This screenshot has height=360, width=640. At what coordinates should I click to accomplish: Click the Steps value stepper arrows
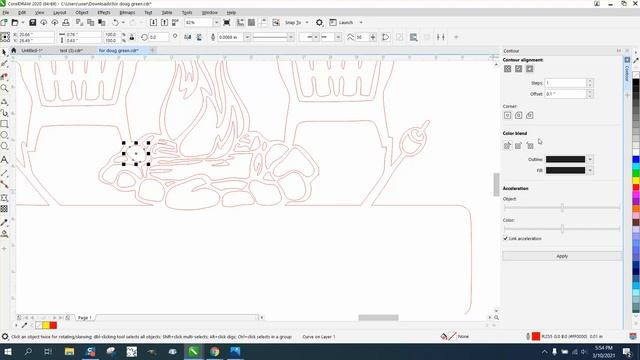pyautogui.click(x=589, y=83)
